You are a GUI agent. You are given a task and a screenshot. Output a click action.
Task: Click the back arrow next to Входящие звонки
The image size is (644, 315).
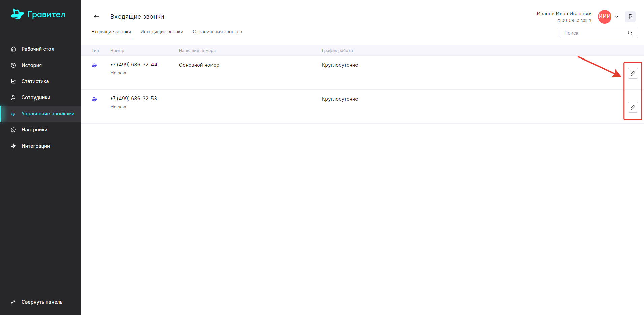tap(97, 17)
